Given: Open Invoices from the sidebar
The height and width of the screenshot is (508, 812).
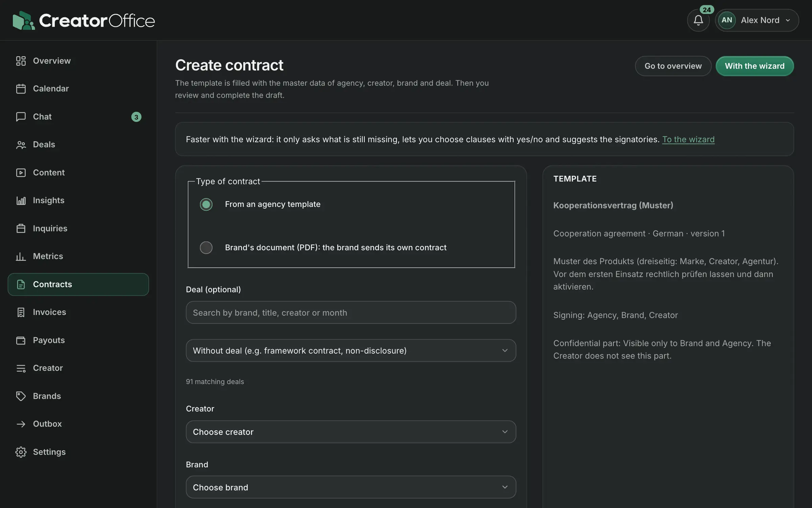Looking at the screenshot, I should pos(78,312).
